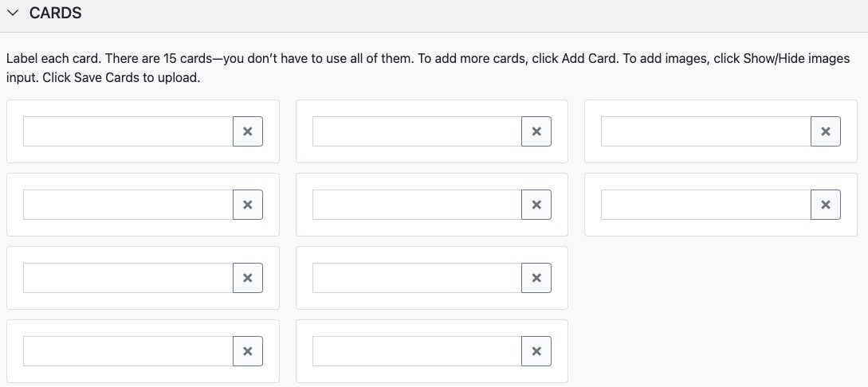Click into the third row's second card input
Image resolution: width=868 pixels, height=387 pixels.
click(x=417, y=278)
